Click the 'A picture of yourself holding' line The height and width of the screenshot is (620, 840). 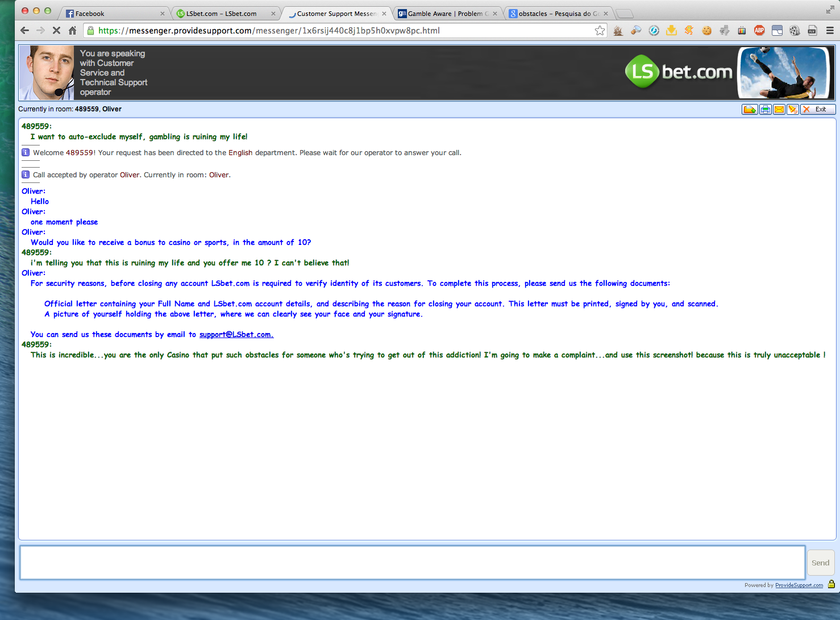233,314
